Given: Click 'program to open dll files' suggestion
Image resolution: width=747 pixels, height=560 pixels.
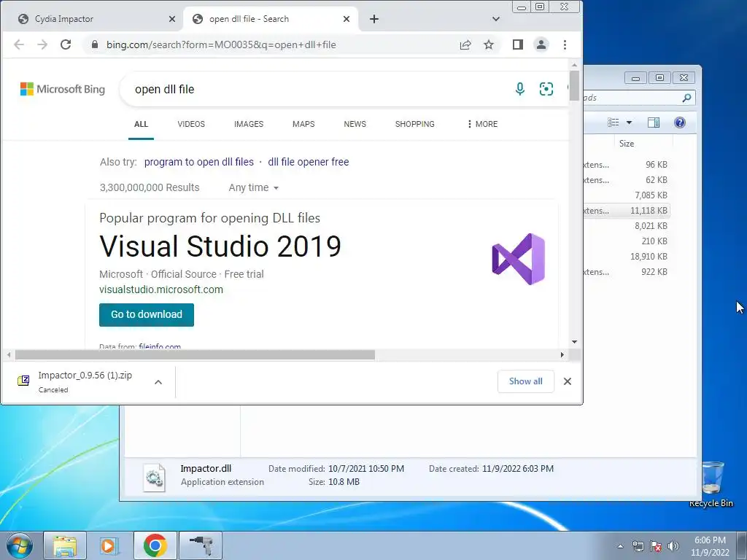Looking at the screenshot, I should [x=199, y=162].
